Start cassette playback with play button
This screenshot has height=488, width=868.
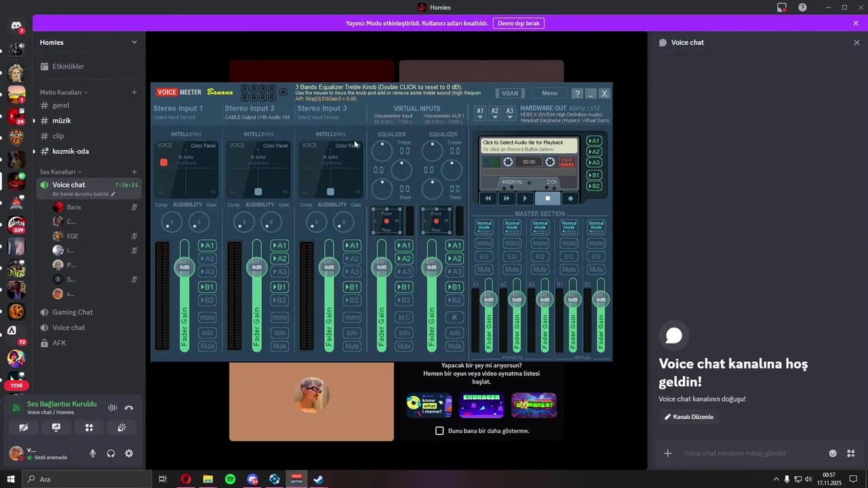(525, 199)
